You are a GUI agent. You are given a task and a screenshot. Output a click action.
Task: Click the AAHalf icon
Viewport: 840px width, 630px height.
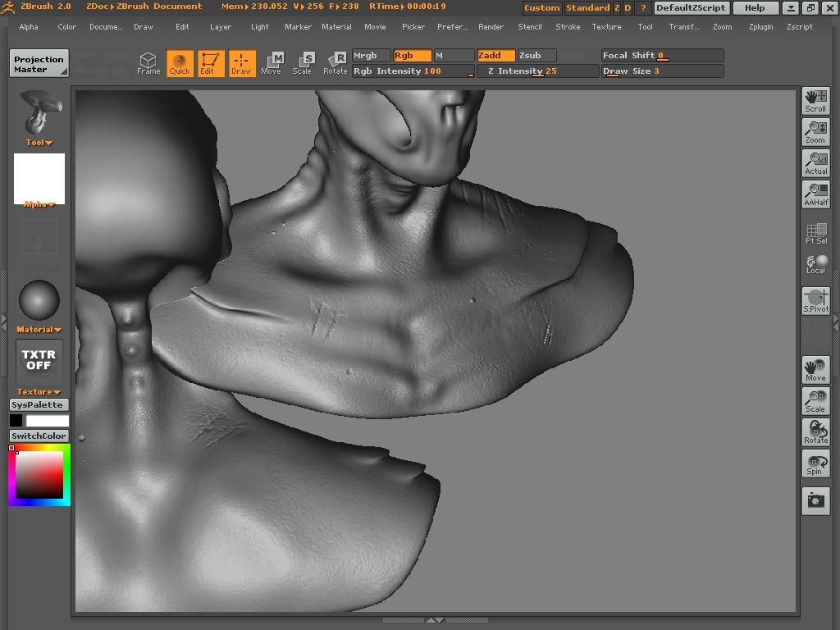tap(815, 194)
